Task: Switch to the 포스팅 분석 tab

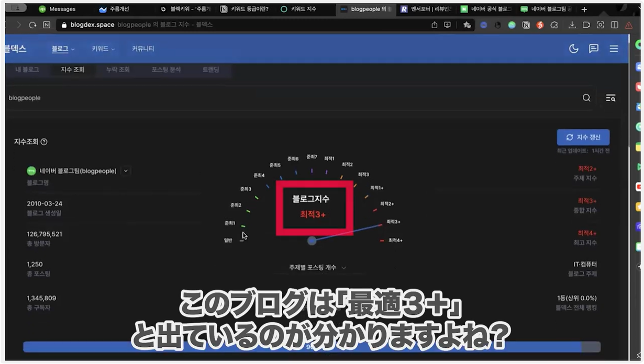Action: pyautogui.click(x=166, y=70)
